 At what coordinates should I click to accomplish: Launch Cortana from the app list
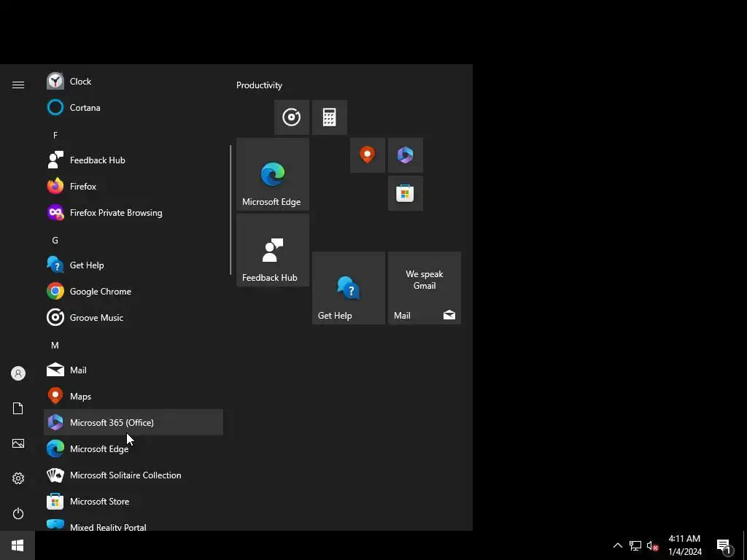(x=133, y=108)
